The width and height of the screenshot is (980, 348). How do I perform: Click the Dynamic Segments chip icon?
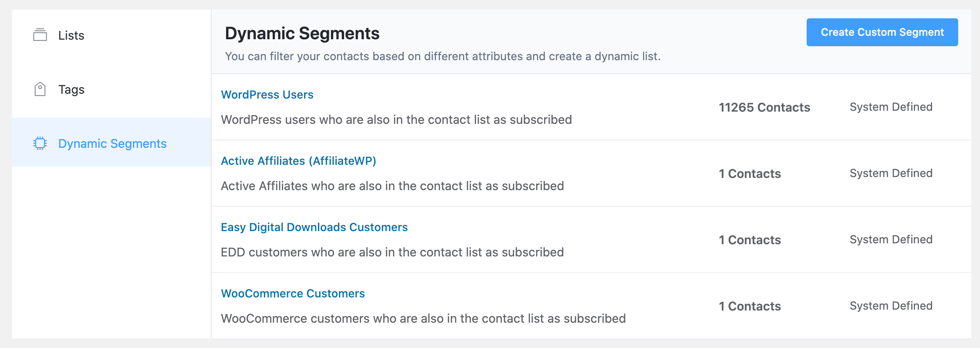tap(40, 143)
